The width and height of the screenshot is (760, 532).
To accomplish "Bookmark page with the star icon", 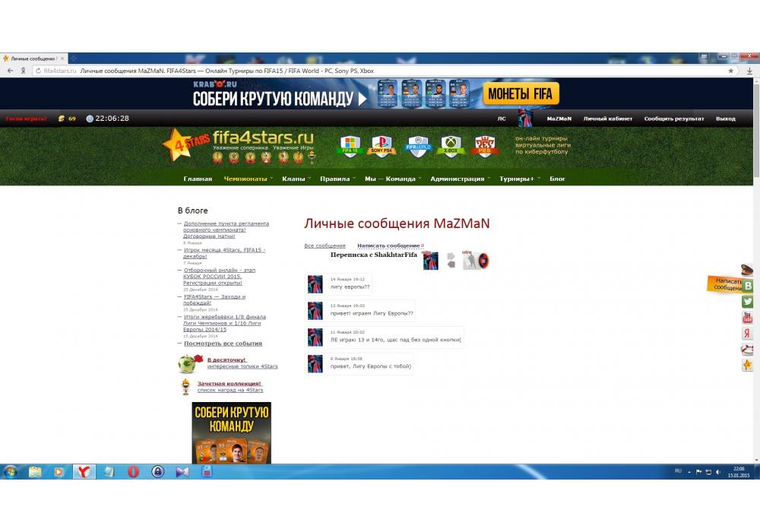I will click(730, 71).
